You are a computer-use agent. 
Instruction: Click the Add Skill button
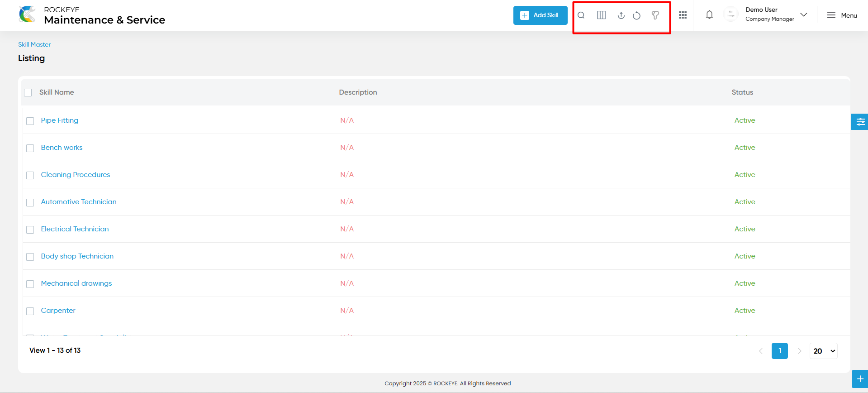pos(540,15)
